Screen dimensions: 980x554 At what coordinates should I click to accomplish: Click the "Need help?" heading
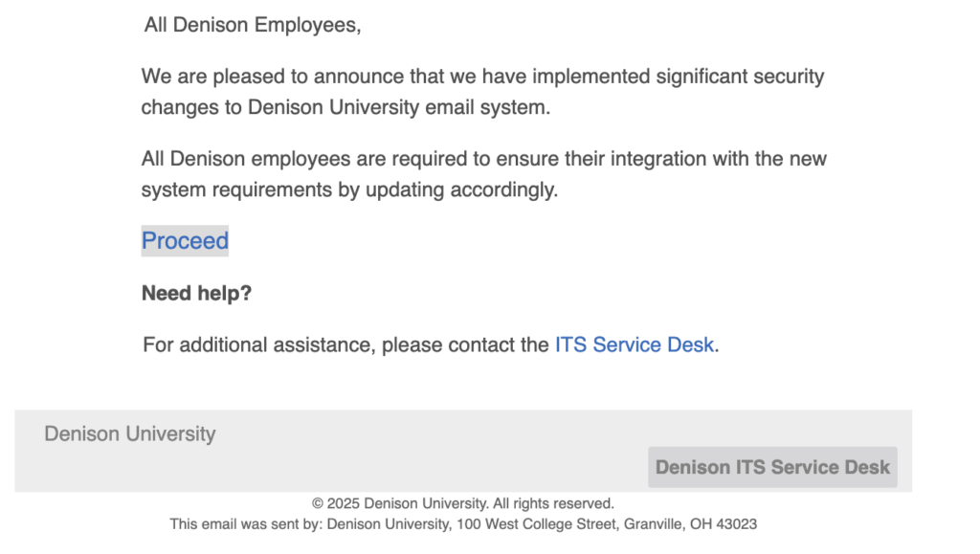click(x=196, y=294)
